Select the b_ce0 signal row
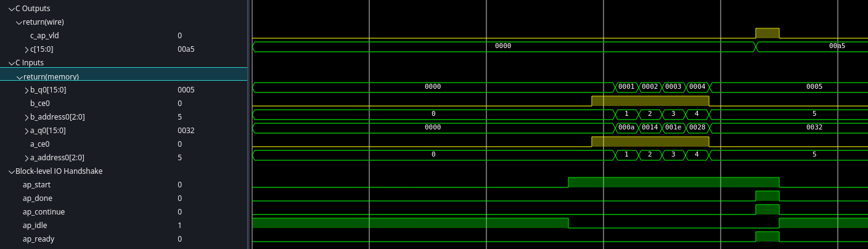The height and width of the screenshot is (249, 868). click(x=123, y=104)
